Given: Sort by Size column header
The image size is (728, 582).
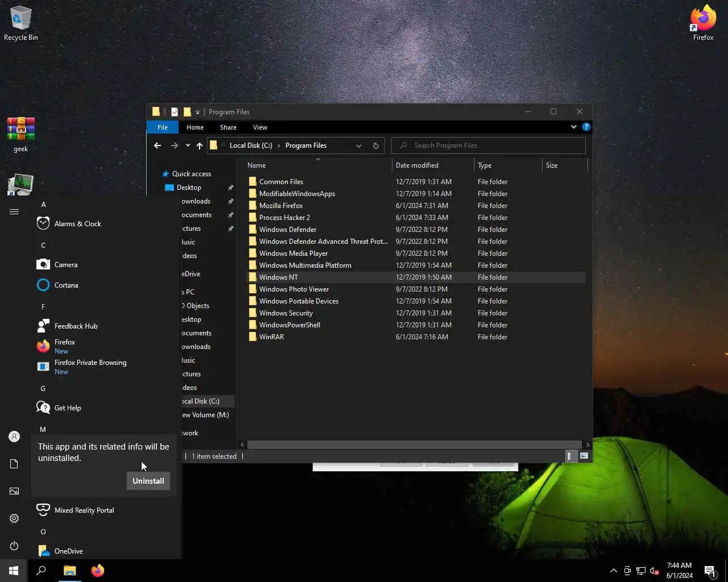Looking at the screenshot, I should 564,165.
